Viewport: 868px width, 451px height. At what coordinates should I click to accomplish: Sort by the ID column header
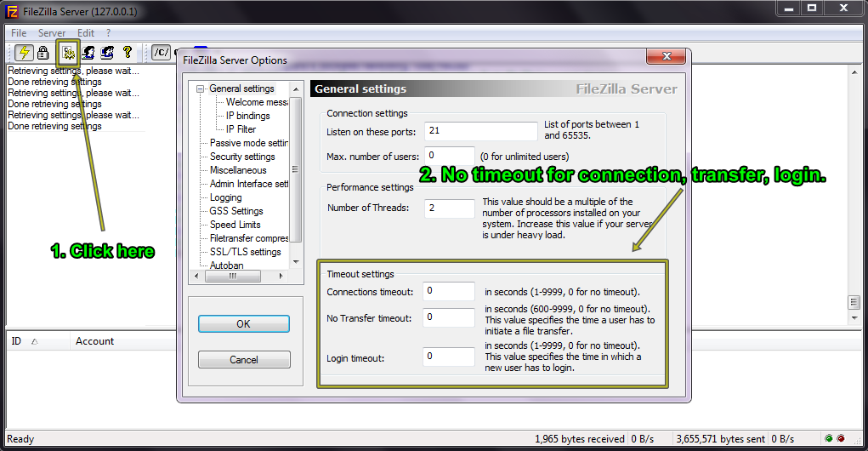[38, 341]
